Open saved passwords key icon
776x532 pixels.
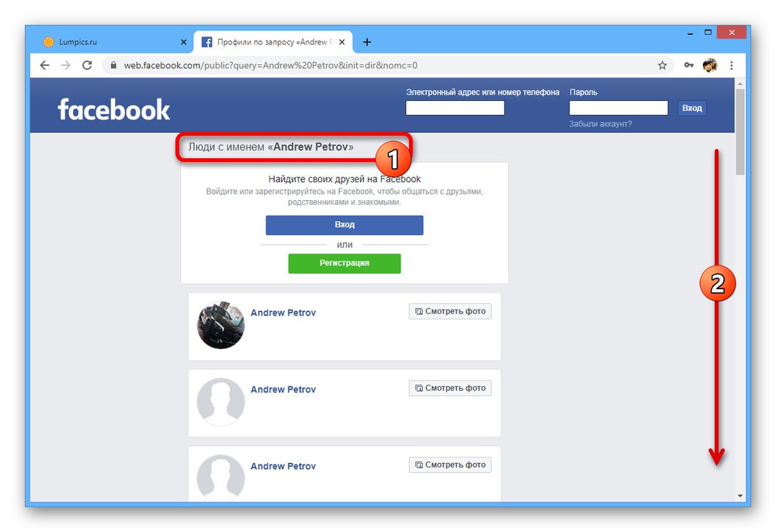click(x=688, y=65)
